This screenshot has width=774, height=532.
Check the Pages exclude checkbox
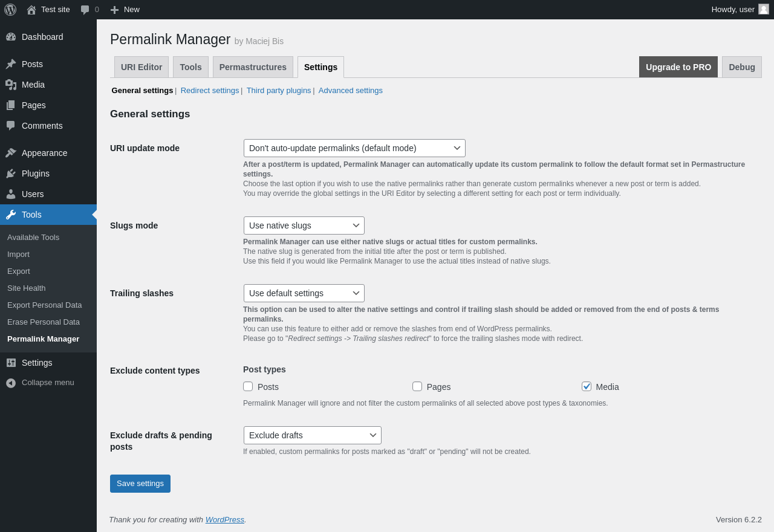point(417,386)
